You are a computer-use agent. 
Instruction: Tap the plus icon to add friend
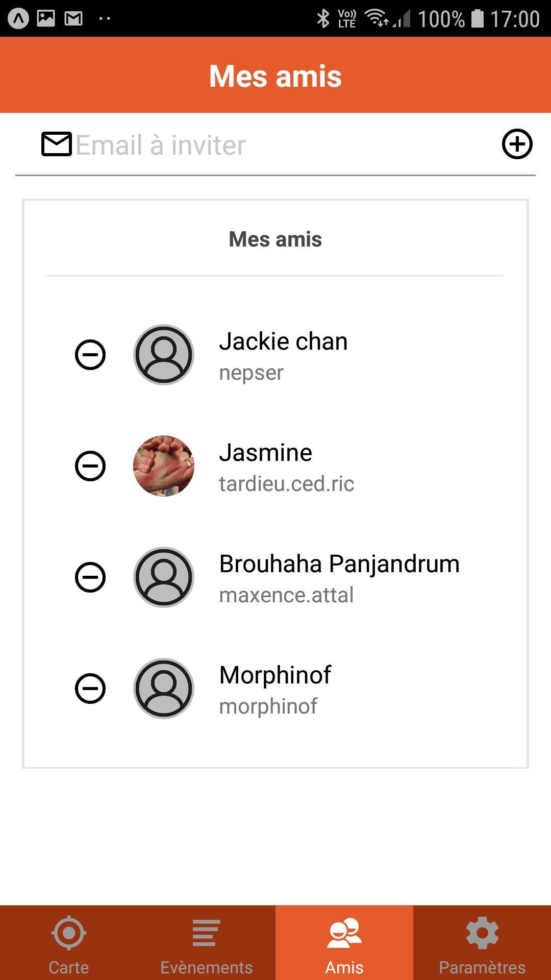(517, 144)
